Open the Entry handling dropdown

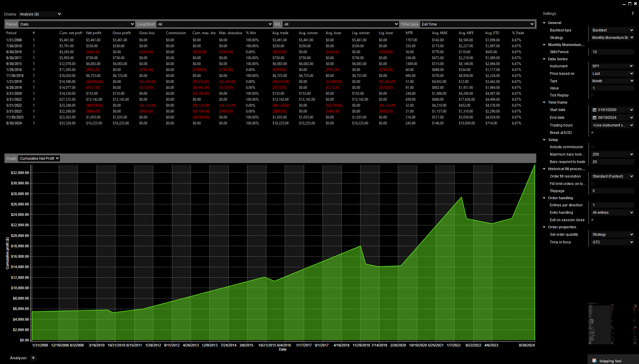612,213
